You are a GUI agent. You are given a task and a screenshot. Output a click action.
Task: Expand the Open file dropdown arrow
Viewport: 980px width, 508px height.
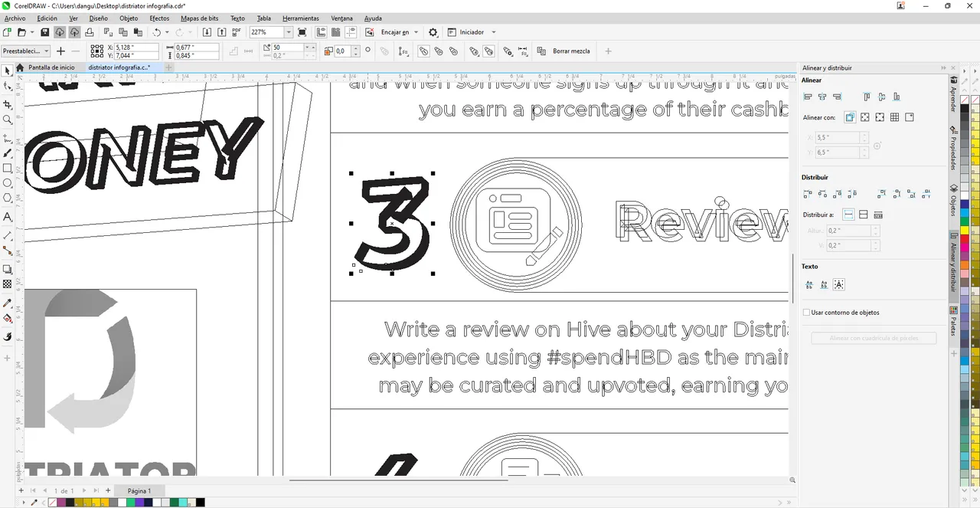click(31, 32)
